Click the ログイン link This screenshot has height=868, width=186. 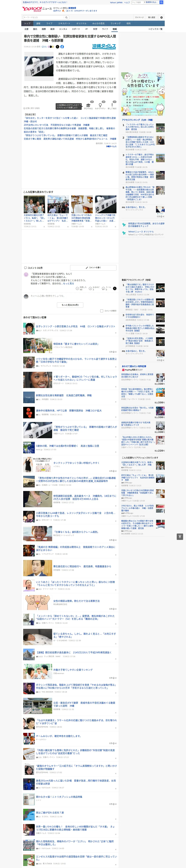click(57, 11)
